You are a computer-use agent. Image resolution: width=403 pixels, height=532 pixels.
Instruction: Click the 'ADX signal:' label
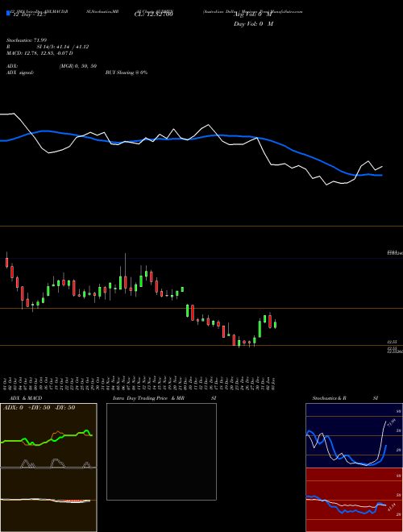click(20, 73)
